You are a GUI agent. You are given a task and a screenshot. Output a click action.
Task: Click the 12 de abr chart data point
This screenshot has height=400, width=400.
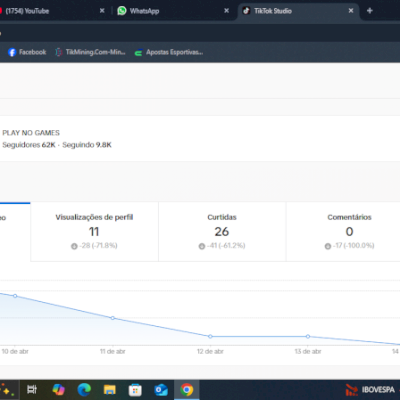pyautogui.click(x=210, y=337)
